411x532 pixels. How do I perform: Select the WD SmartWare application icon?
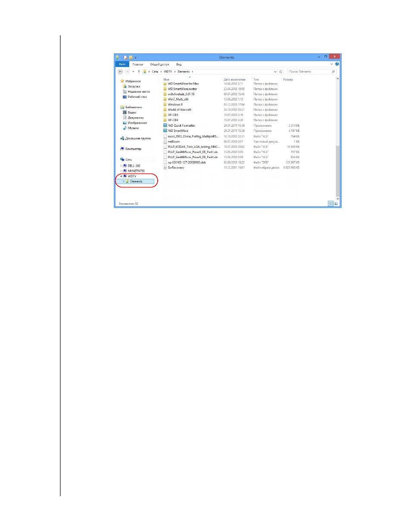165,131
